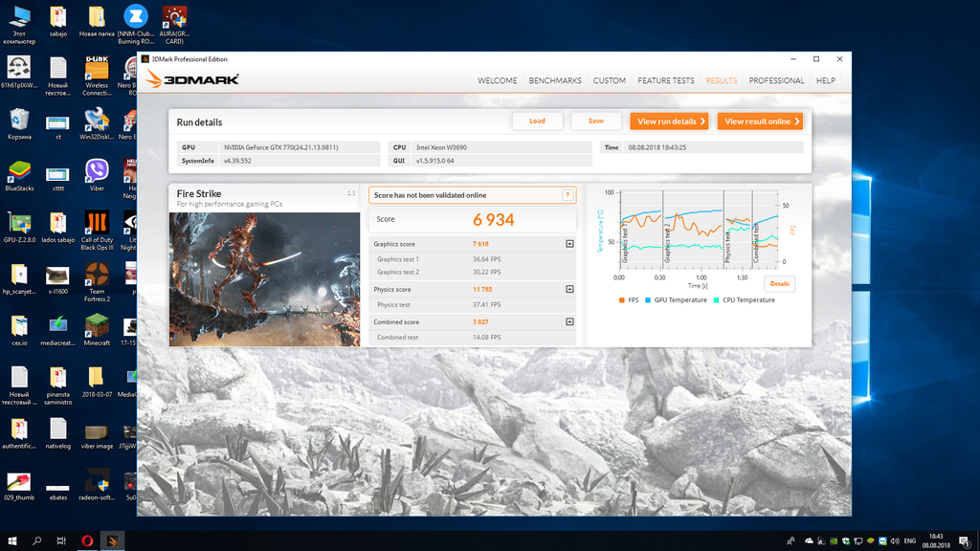Click the 3DMark logo in header
This screenshot has height=551, width=980.
pyautogui.click(x=191, y=79)
